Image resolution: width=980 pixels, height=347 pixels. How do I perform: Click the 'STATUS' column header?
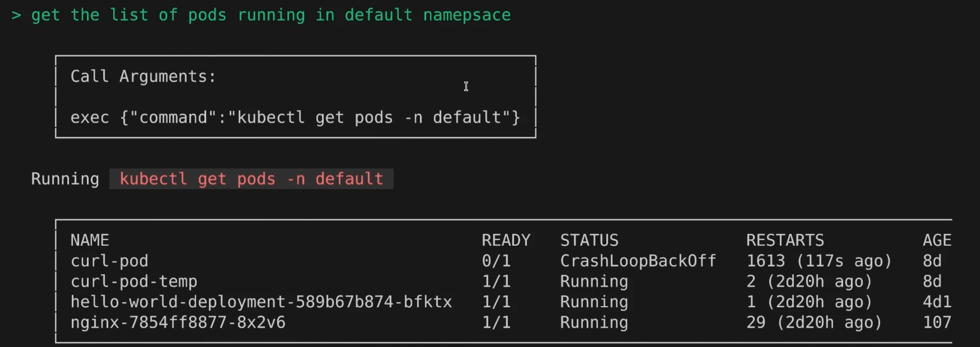589,240
